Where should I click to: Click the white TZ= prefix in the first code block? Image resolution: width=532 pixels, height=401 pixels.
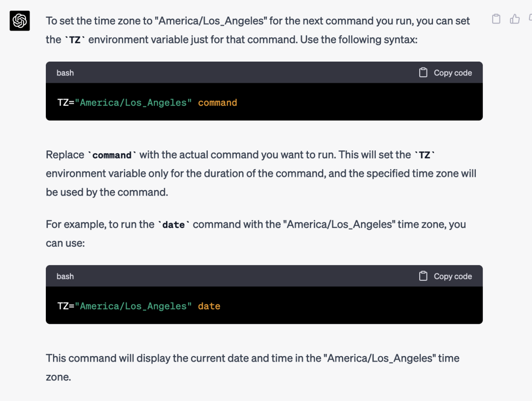tap(66, 102)
